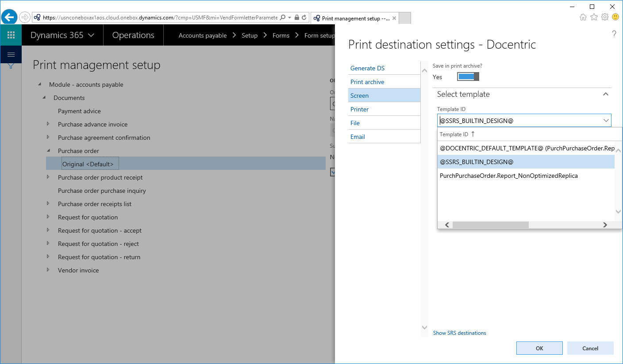
Task: Click the filter funnel icon in sidebar
Action: [x=11, y=66]
